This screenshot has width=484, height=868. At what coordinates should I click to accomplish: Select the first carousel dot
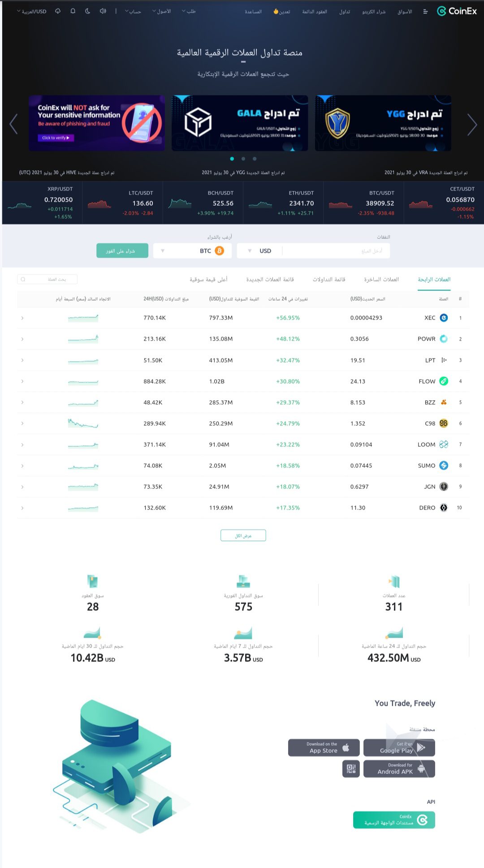[x=232, y=159]
